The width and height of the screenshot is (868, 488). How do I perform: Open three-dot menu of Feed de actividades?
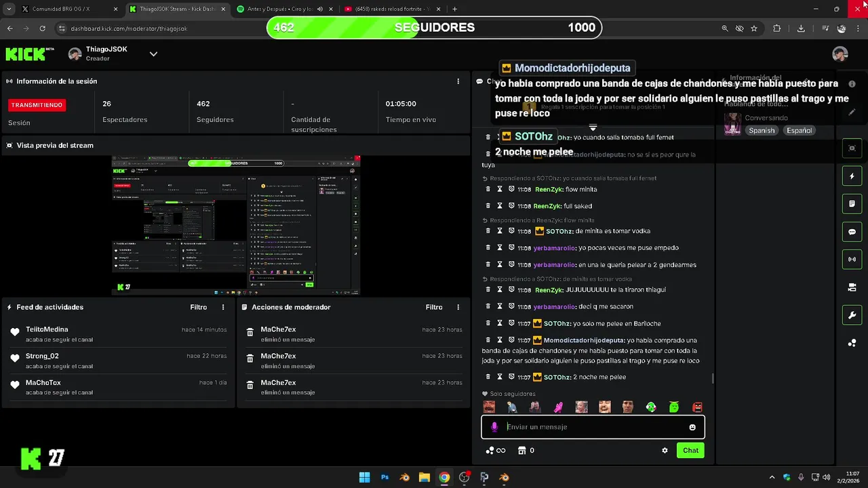pos(223,307)
